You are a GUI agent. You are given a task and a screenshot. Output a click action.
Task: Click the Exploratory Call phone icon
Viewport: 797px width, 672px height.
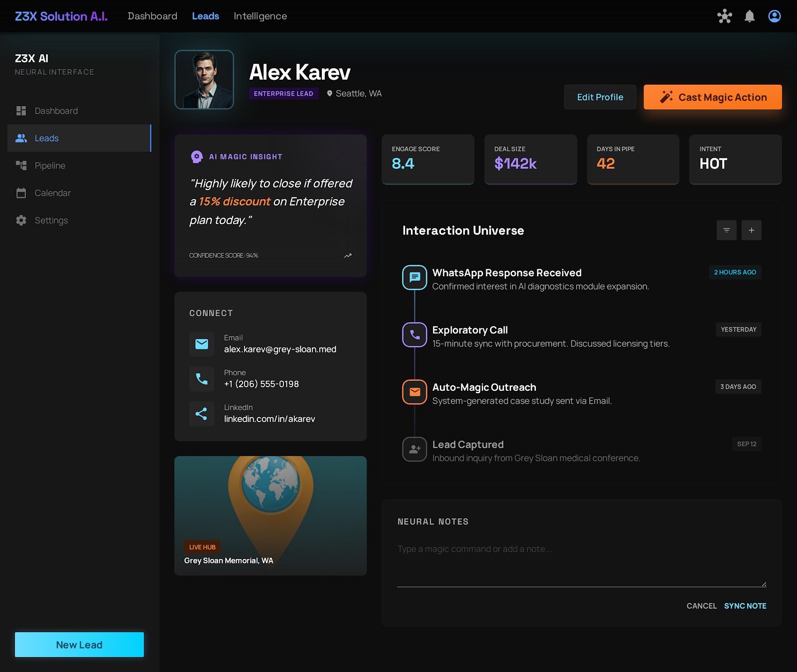point(414,335)
